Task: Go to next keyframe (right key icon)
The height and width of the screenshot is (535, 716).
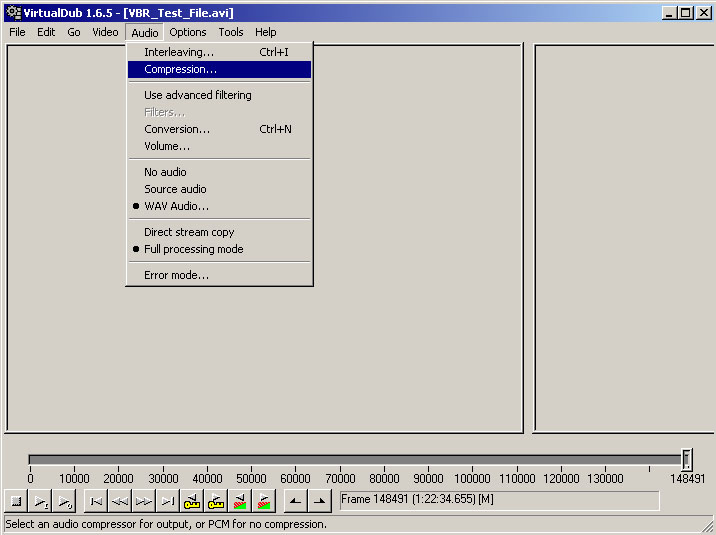Action: (x=216, y=501)
